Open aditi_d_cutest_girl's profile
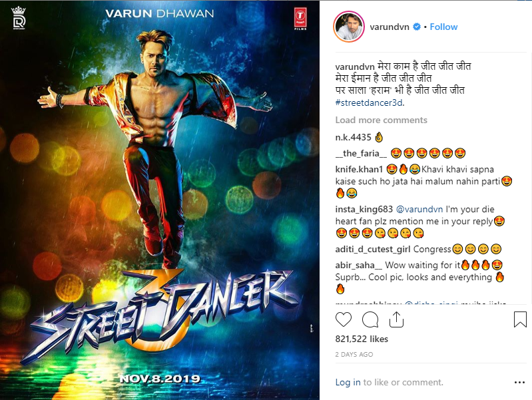Image resolution: width=532 pixels, height=400 pixels. click(x=373, y=250)
